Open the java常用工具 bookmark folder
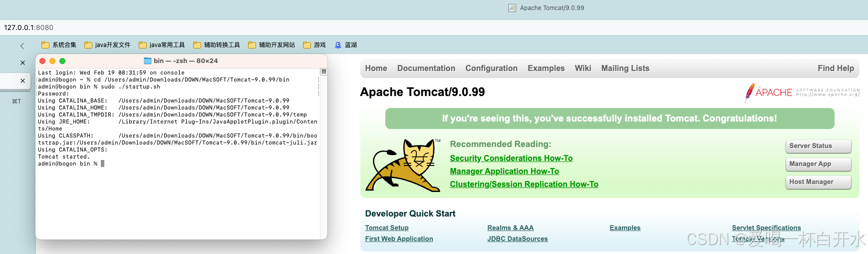 click(162, 45)
